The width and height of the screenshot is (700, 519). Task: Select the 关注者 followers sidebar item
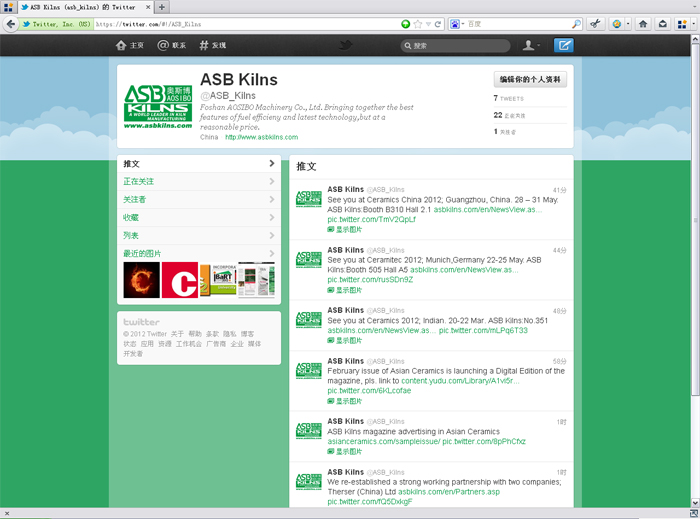click(199, 199)
